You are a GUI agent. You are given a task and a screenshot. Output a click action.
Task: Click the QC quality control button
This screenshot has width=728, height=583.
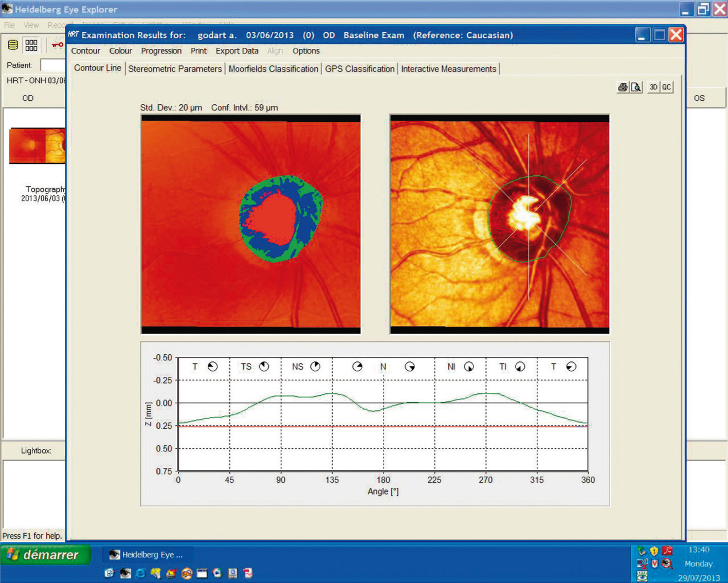(666, 87)
